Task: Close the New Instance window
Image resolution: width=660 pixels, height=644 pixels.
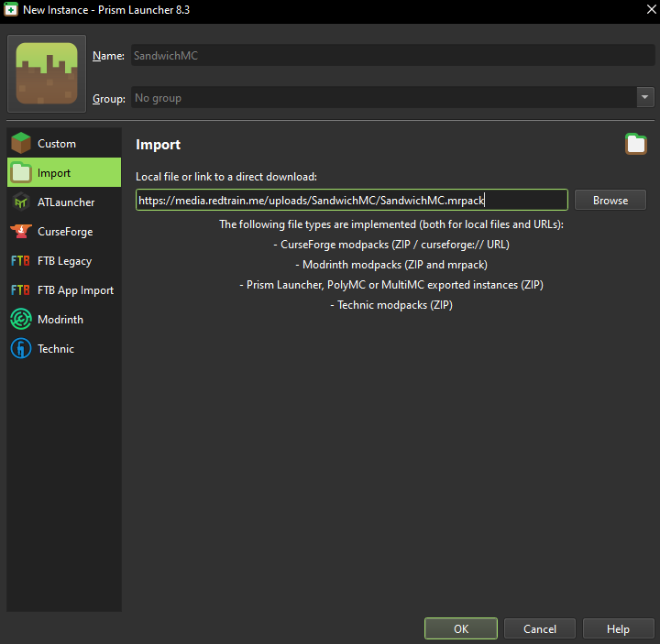Action: [650, 9]
